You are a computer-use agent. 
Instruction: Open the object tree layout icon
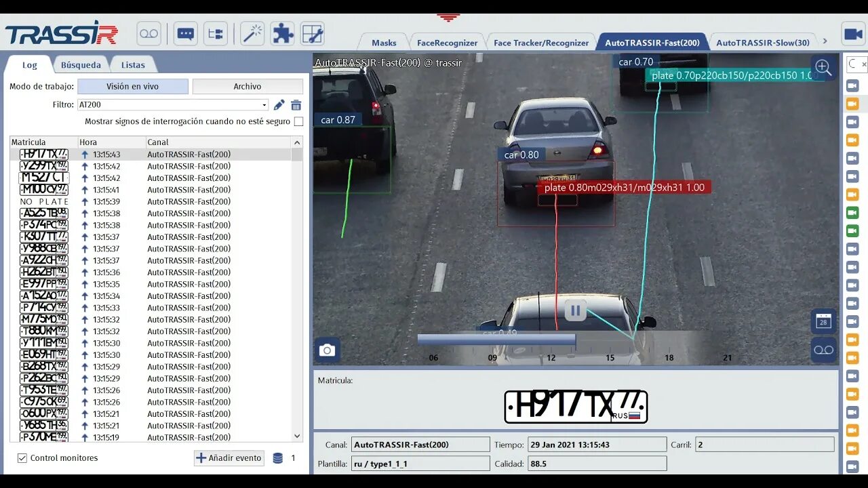216,33
